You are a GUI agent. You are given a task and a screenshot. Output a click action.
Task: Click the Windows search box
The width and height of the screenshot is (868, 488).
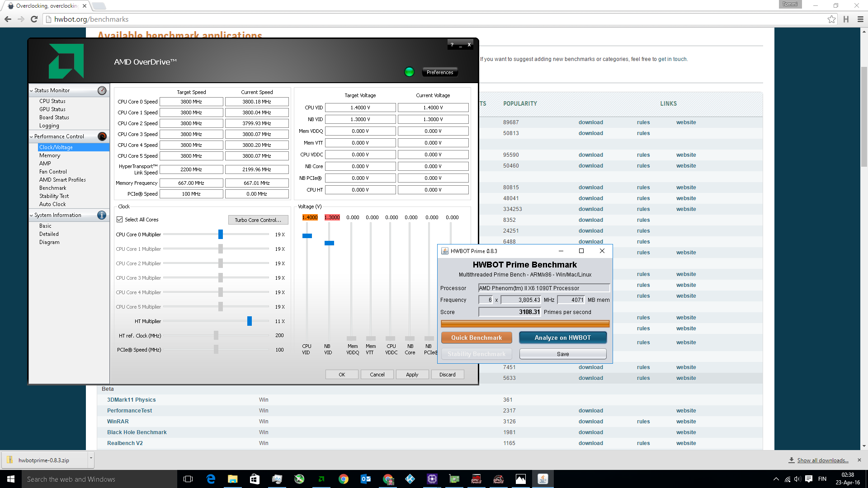point(99,479)
